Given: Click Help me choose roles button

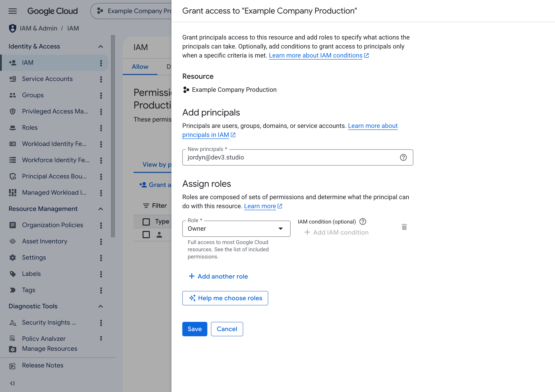Looking at the screenshot, I should coord(225,298).
